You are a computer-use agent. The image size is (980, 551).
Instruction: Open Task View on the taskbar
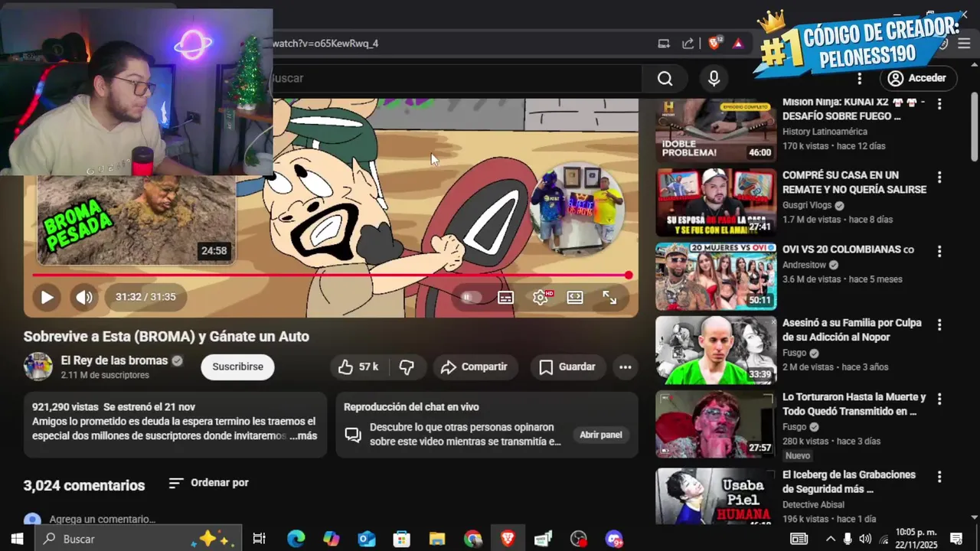click(260, 539)
